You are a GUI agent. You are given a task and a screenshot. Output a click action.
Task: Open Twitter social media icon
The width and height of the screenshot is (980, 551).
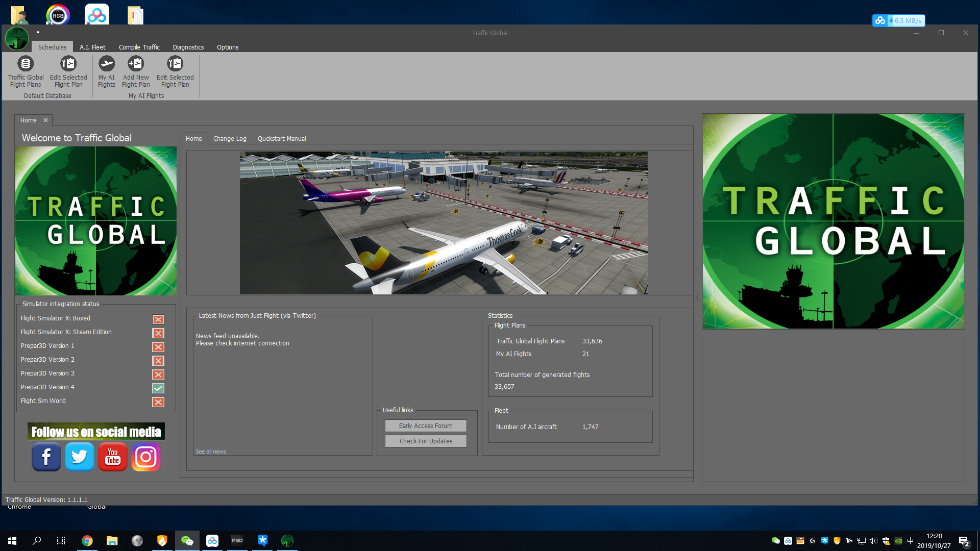pos(80,457)
